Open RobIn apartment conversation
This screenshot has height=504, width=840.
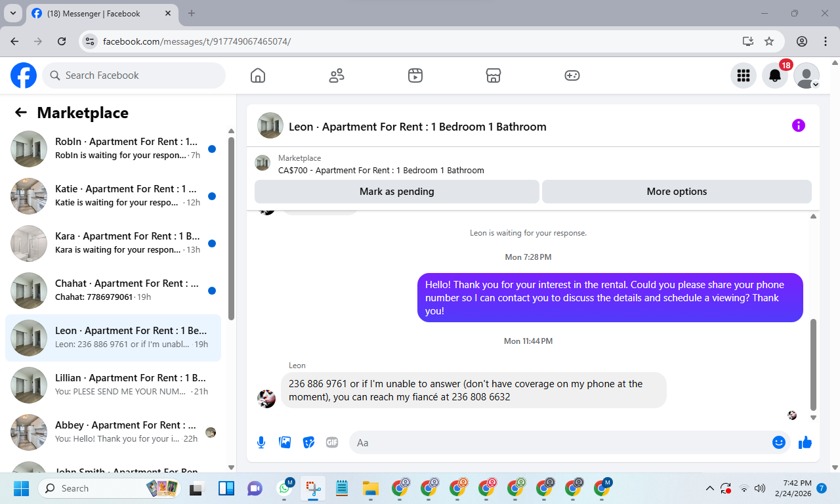click(x=113, y=149)
